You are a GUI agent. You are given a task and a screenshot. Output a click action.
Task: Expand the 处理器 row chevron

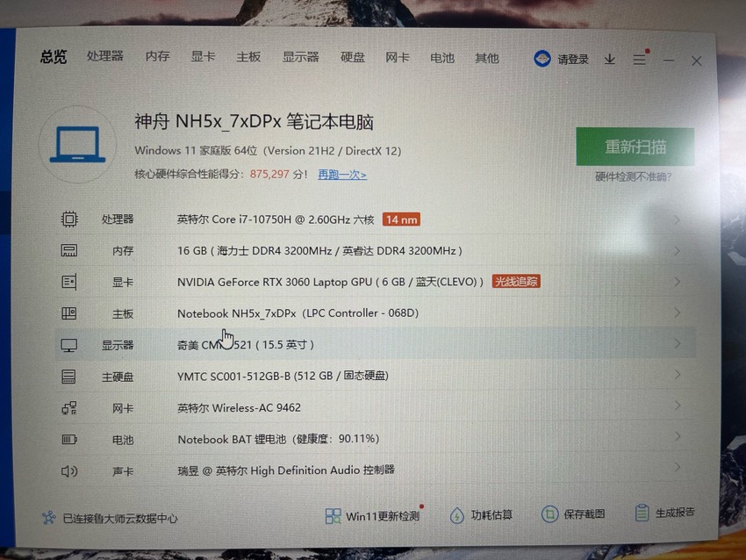[677, 219]
